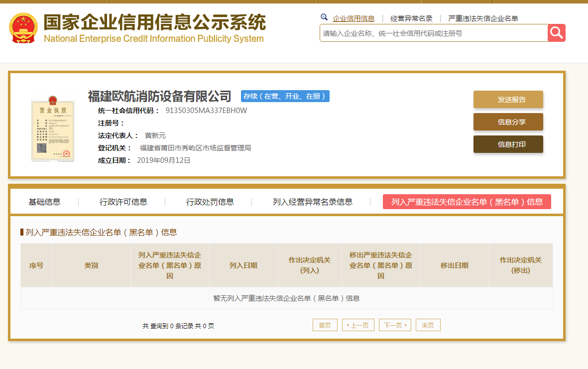Click the 移出日期 column header
Image resolution: width=588 pixels, height=369 pixels.
[455, 265]
